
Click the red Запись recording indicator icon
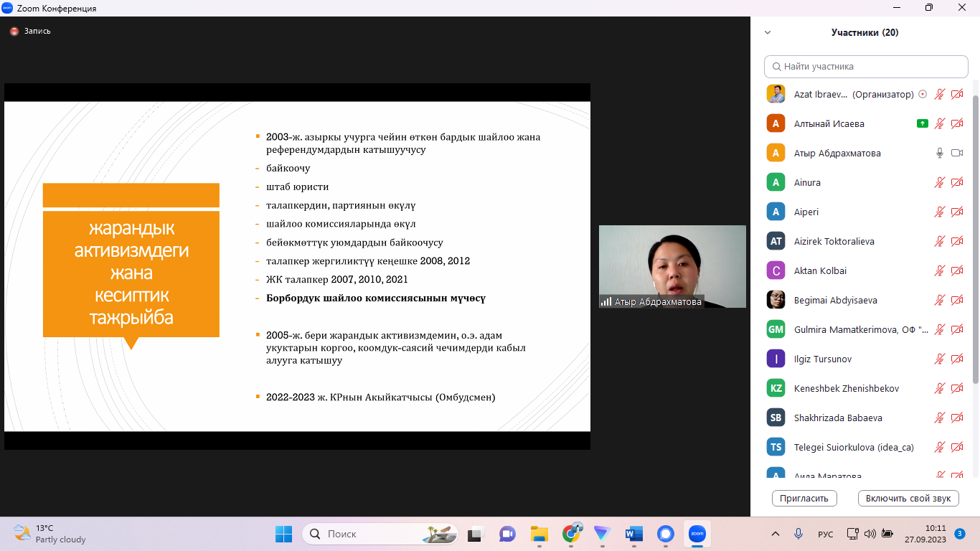(14, 32)
